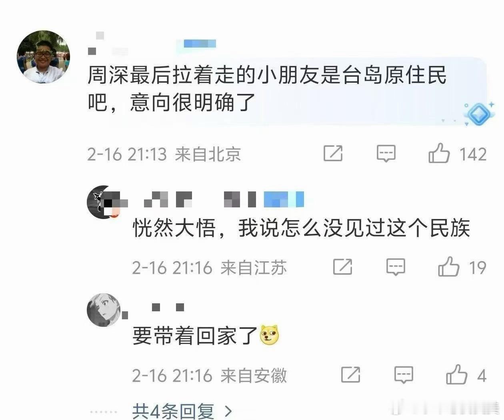Open the dark avatar of second commenter

104,202
